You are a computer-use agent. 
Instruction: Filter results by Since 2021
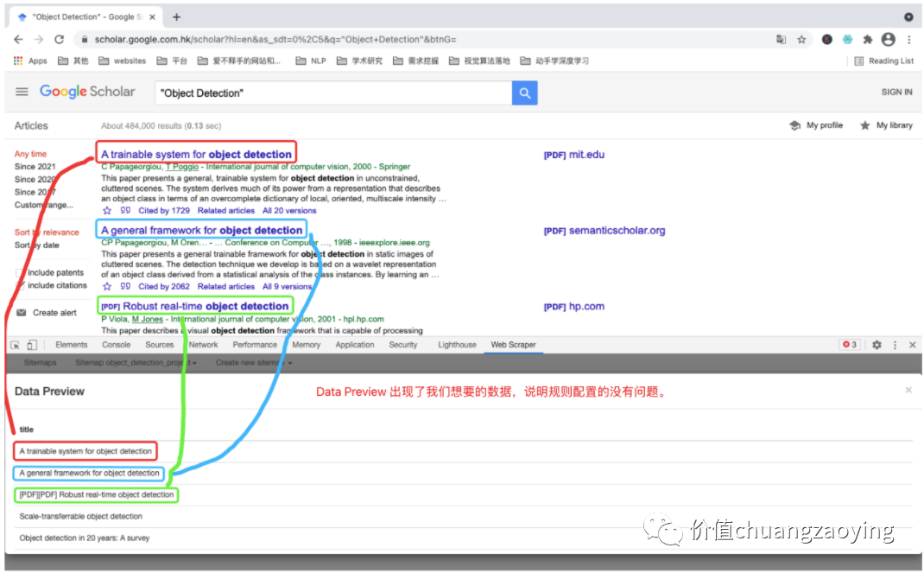(x=35, y=167)
